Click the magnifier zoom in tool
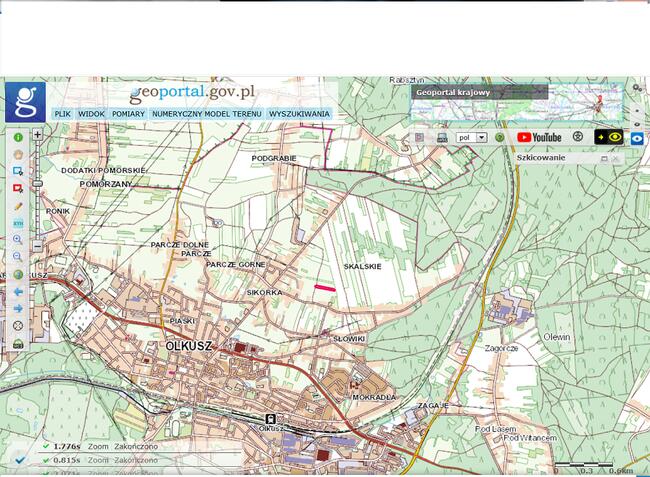Screen dimensions: 650x477 coord(17,240)
